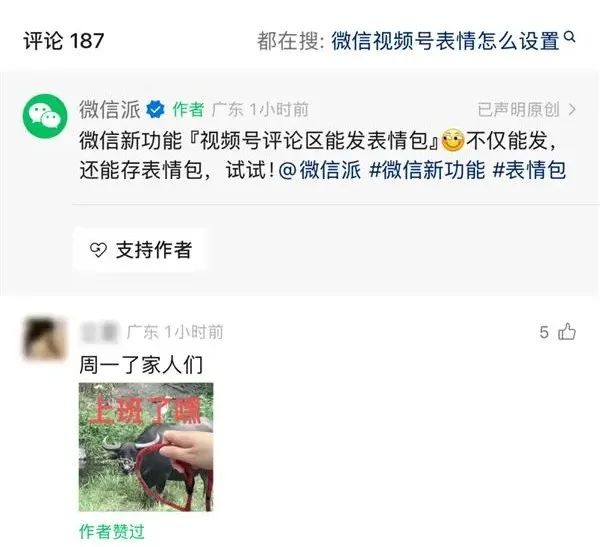Viewport: 600px width, 547px height.
Task: Click the 支持作者 button
Action: point(140,250)
